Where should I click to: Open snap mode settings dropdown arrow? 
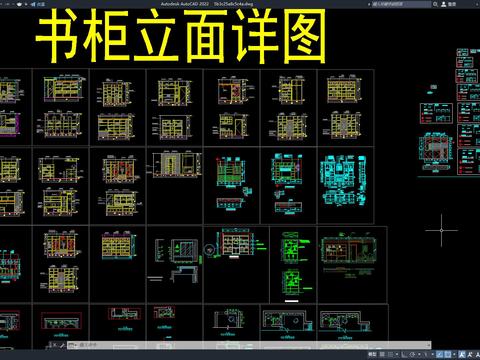397,354
